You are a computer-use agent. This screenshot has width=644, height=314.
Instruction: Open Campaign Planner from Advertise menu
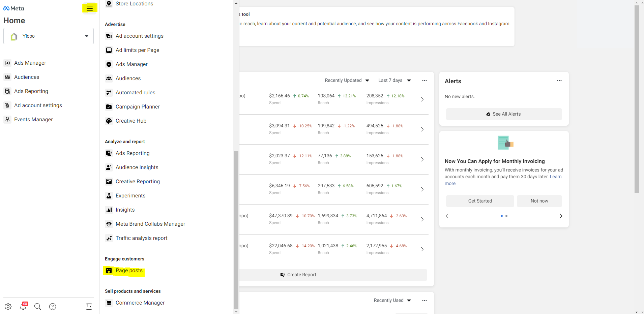[137, 107]
